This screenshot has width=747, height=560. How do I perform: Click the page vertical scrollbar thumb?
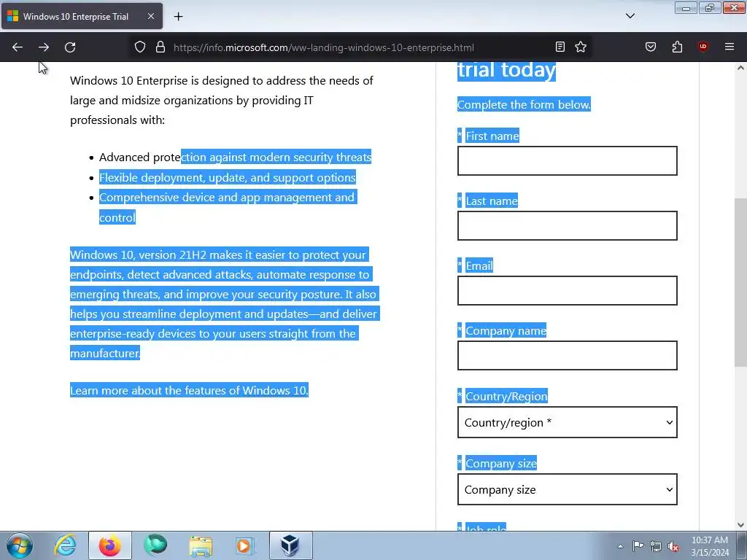click(x=740, y=282)
